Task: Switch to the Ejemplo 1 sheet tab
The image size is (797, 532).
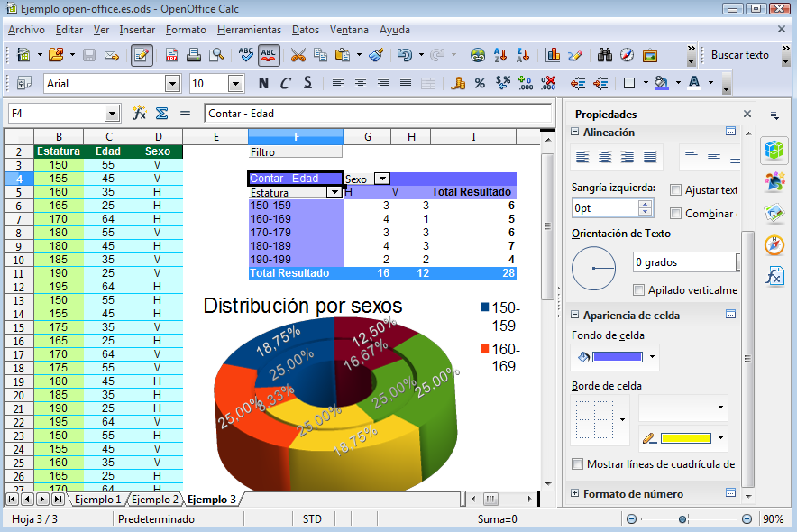Action: (x=97, y=500)
